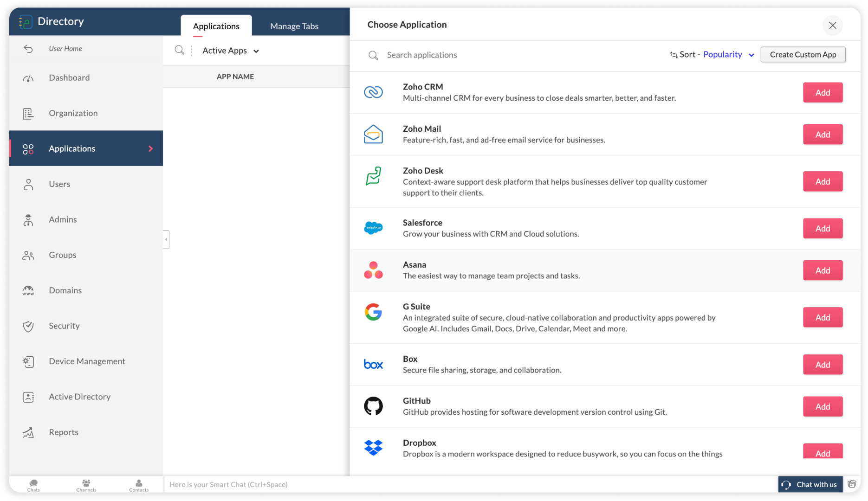Open Channels in the bottom bar
This screenshot has width=868, height=501.
coord(86,485)
